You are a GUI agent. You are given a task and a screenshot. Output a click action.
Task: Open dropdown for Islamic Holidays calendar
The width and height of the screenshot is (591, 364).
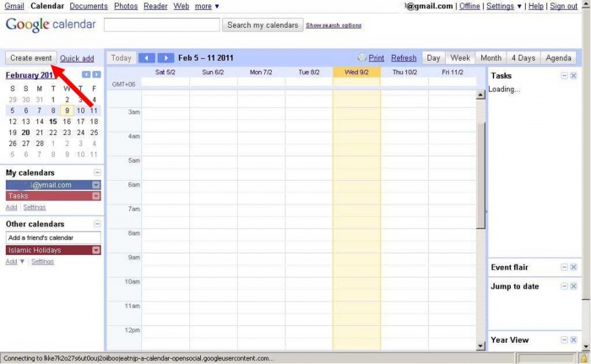click(x=96, y=250)
